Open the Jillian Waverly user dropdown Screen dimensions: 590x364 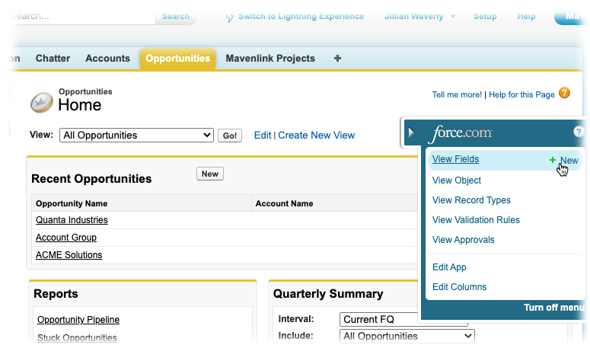pyautogui.click(x=419, y=17)
